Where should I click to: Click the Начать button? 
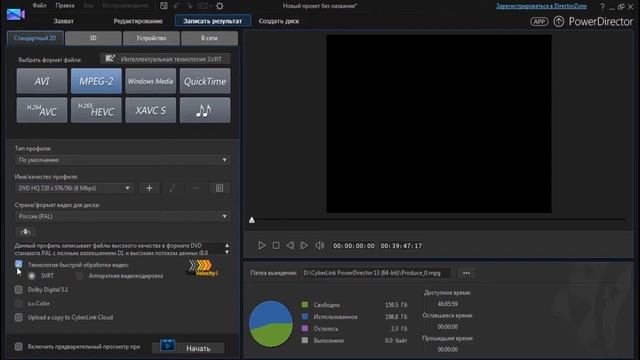(188, 348)
